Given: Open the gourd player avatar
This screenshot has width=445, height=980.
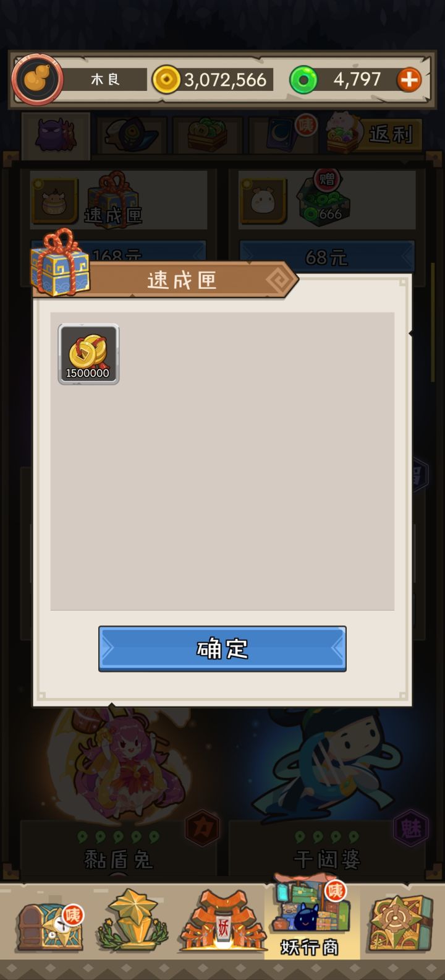Looking at the screenshot, I should 37,79.
